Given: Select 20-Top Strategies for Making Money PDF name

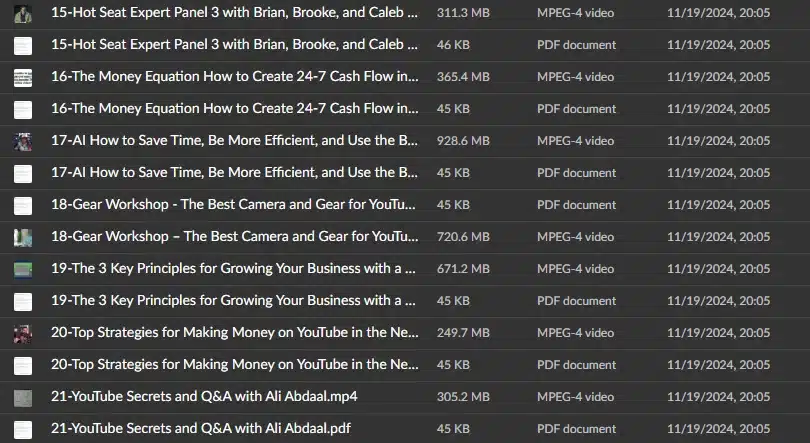Looking at the screenshot, I should (235, 365).
